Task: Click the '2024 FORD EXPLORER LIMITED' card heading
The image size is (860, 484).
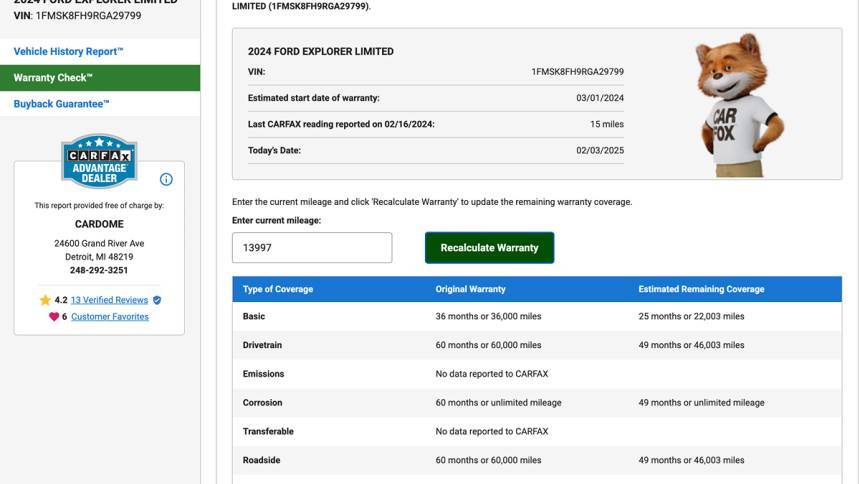Action: click(321, 52)
